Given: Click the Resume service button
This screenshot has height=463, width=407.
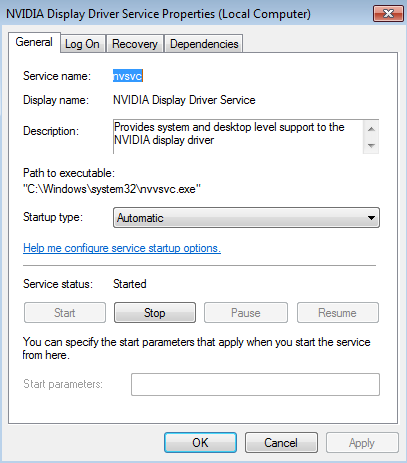Looking at the screenshot, I should pyautogui.click(x=337, y=313).
